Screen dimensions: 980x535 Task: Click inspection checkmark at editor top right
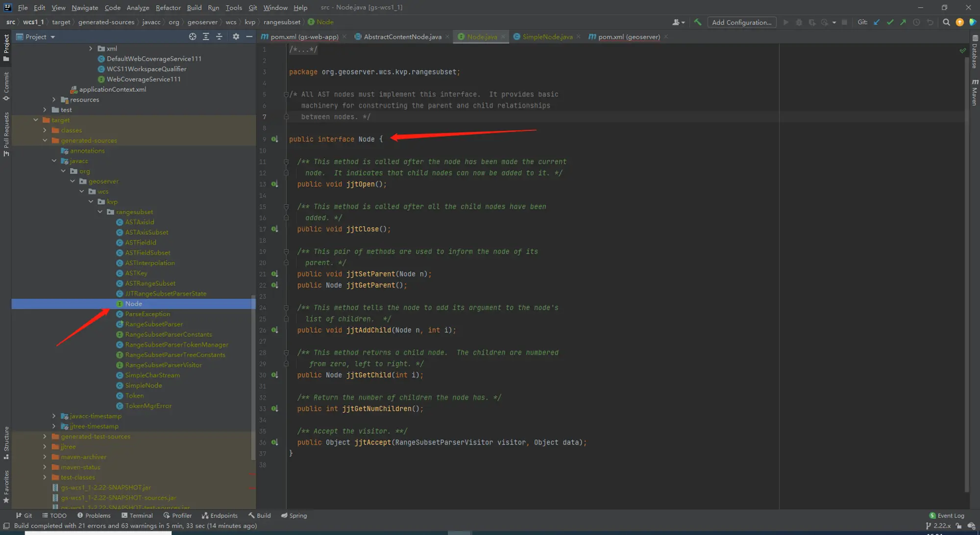click(962, 50)
